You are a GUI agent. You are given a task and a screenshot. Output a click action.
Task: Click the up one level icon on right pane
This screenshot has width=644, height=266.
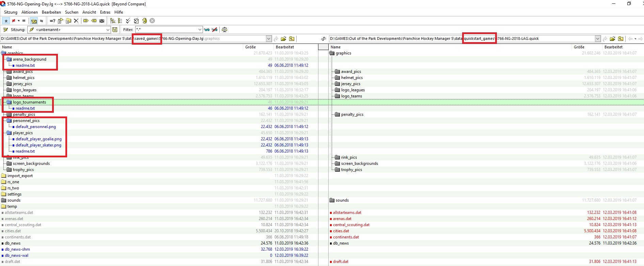pos(621,39)
